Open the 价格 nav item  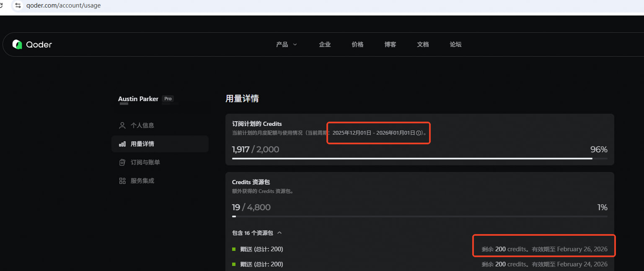pos(357,44)
